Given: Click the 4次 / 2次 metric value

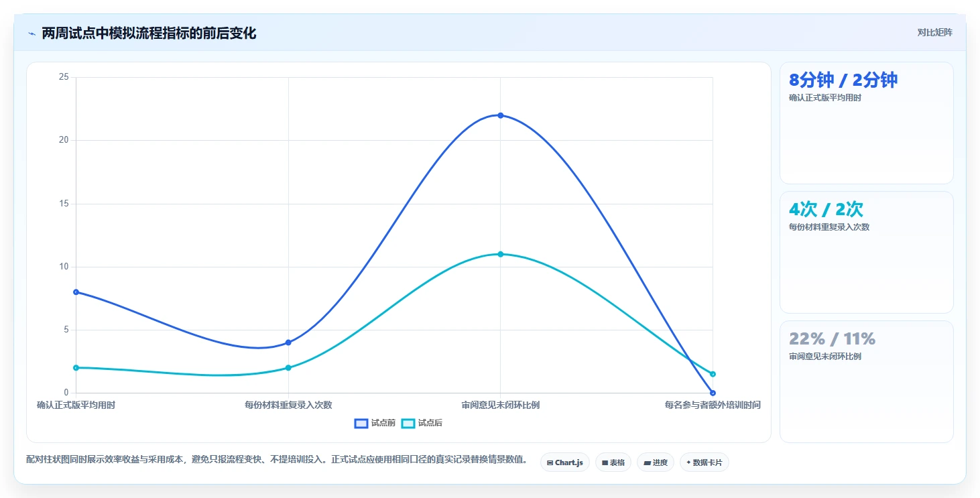Looking at the screenshot, I should point(826,210).
